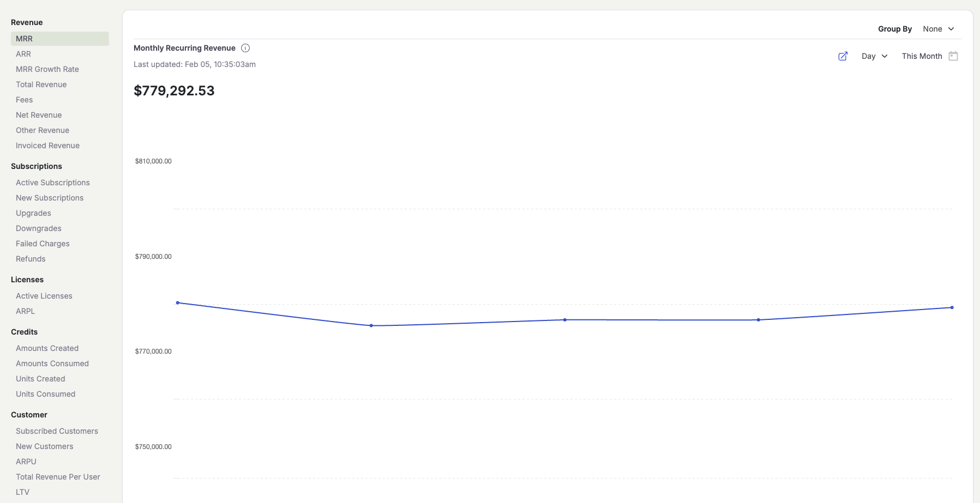Navigate to Refunds
Screen dimensions: 980x503
click(x=31, y=259)
